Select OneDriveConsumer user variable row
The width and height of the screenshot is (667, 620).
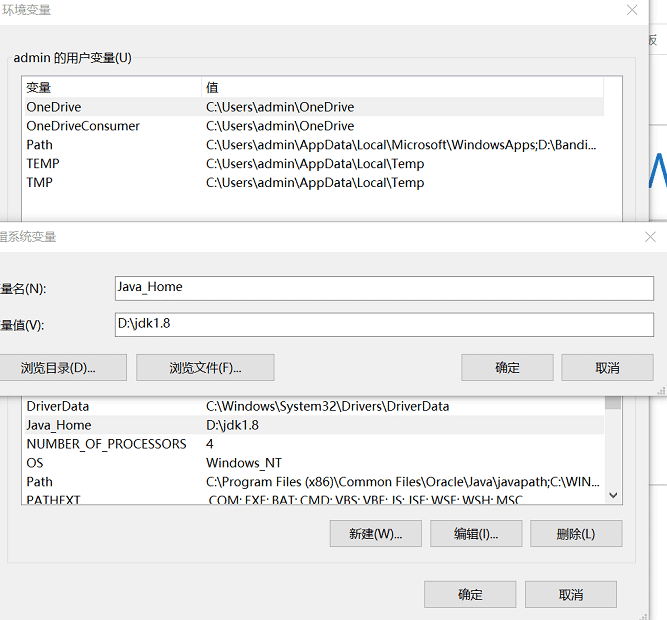(315, 126)
